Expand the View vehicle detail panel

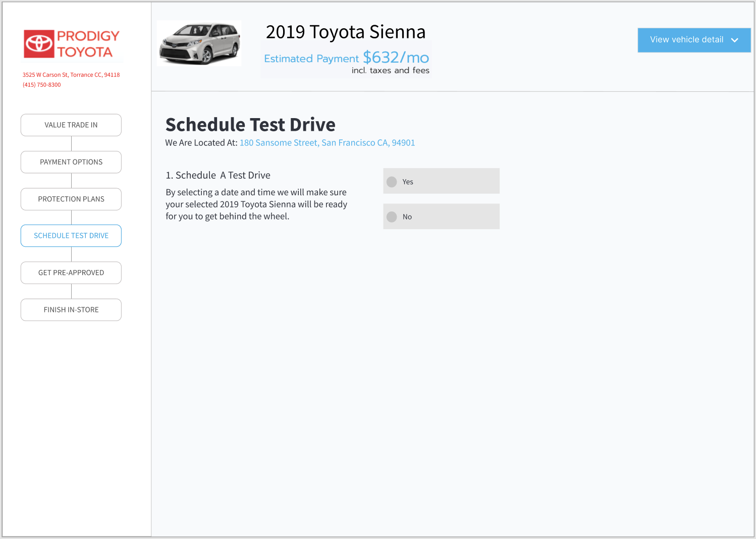(x=694, y=40)
